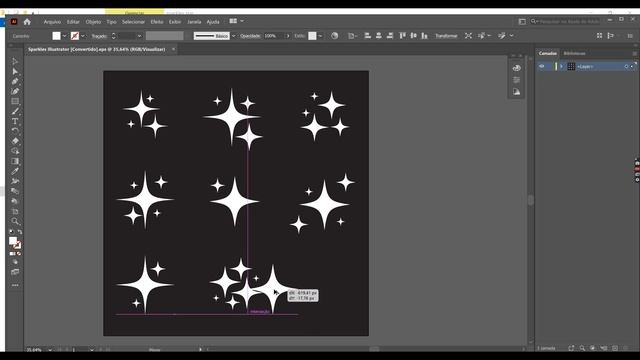This screenshot has width=640, height=360.
Task: Open collapsed Properties panel icon
Action: 516,80
